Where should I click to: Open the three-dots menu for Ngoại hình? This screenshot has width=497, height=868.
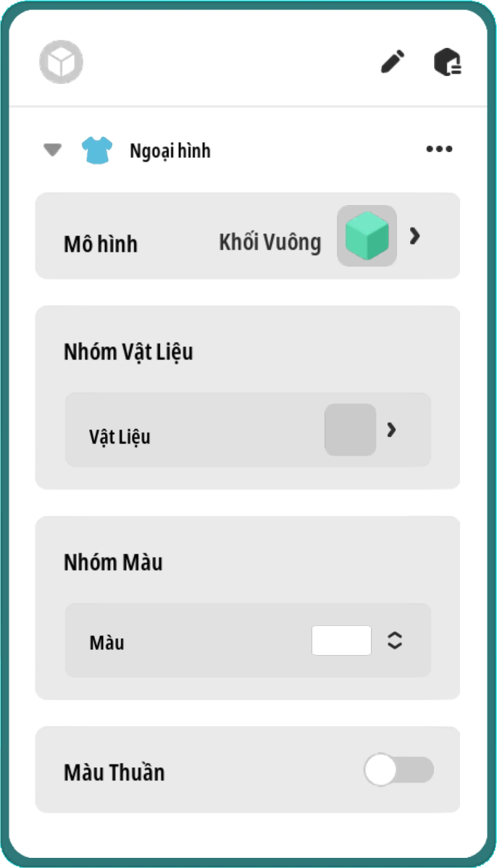tap(439, 149)
